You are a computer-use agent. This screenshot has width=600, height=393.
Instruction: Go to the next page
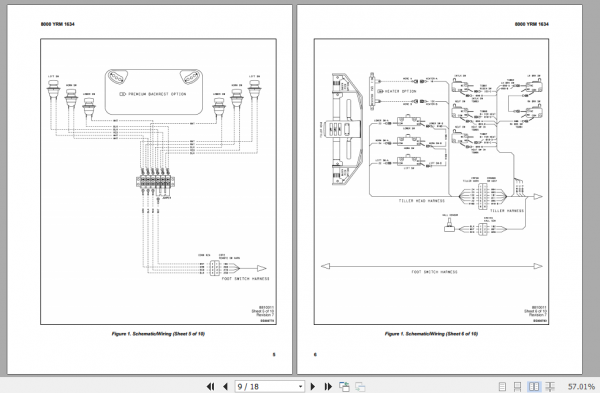click(x=313, y=386)
